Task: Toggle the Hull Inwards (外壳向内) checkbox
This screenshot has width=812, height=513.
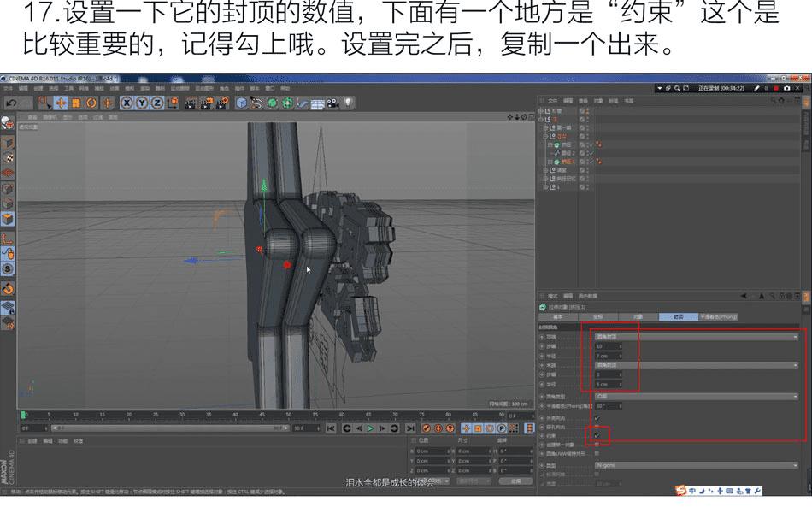Action: [x=597, y=417]
